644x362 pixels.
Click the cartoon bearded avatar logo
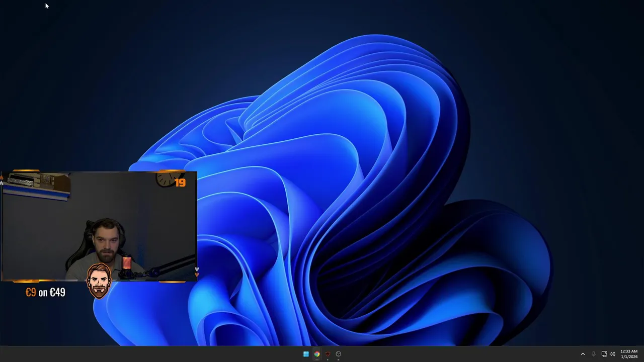click(x=99, y=280)
